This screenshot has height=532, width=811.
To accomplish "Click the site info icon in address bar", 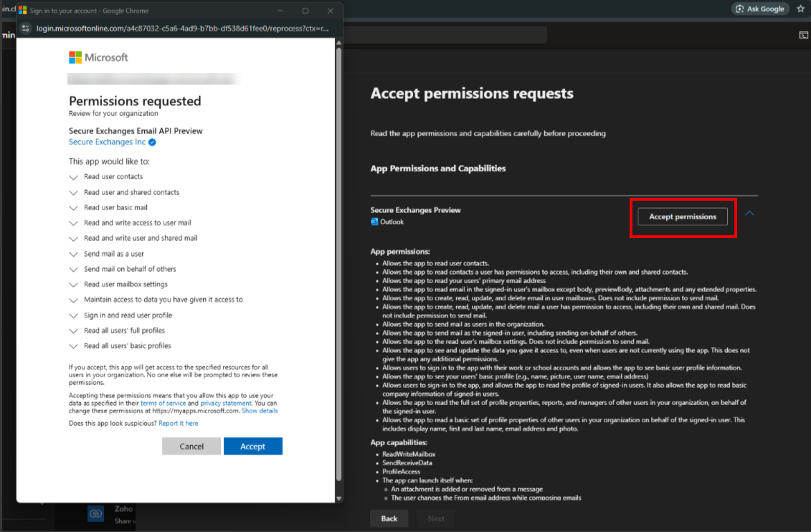I will pos(25,29).
